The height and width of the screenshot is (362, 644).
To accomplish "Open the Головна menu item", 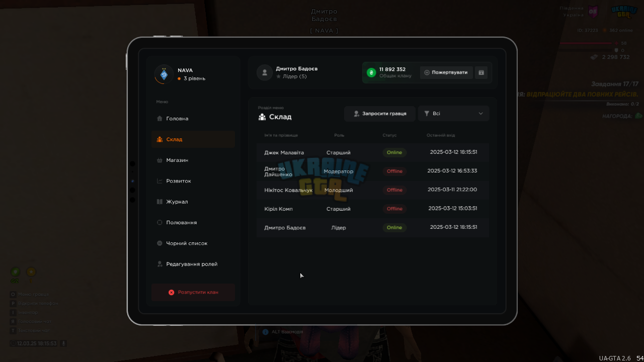I will click(193, 119).
